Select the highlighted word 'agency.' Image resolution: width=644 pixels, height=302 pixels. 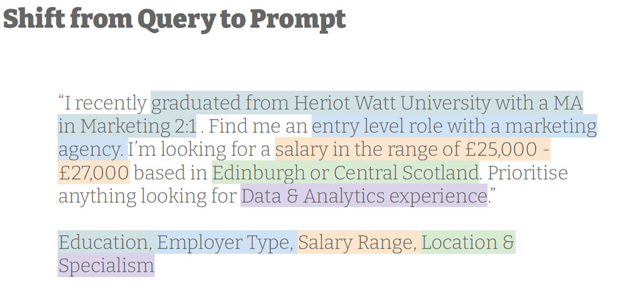(x=92, y=150)
